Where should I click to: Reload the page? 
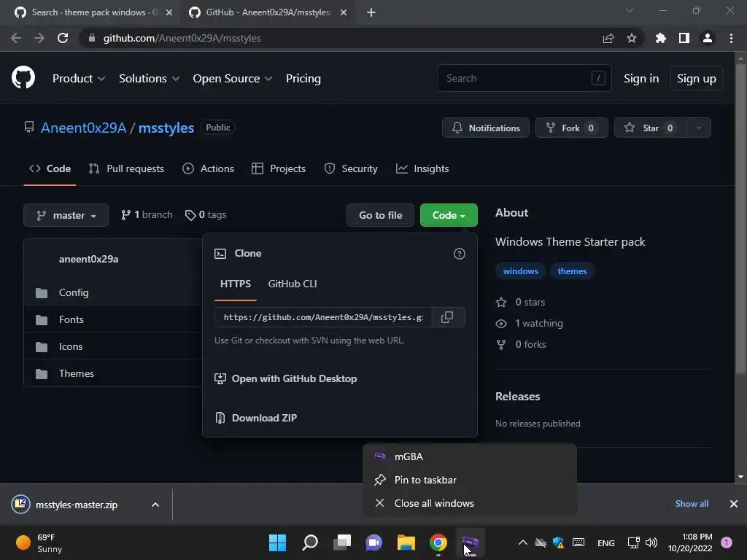63,38
